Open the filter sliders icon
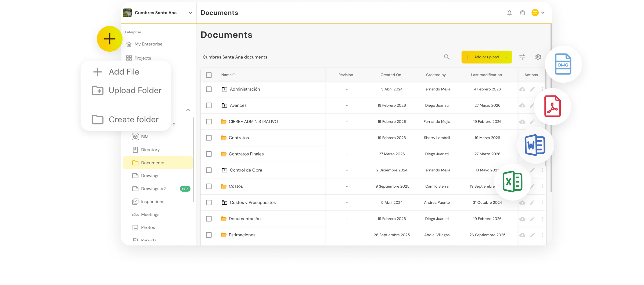The height and width of the screenshot is (285, 644). pyautogui.click(x=522, y=57)
